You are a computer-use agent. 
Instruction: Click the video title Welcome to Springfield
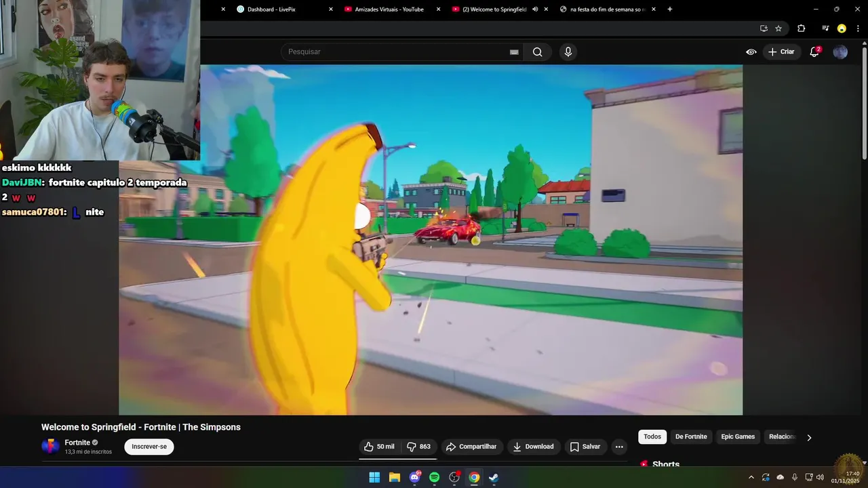tap(141, 427)
